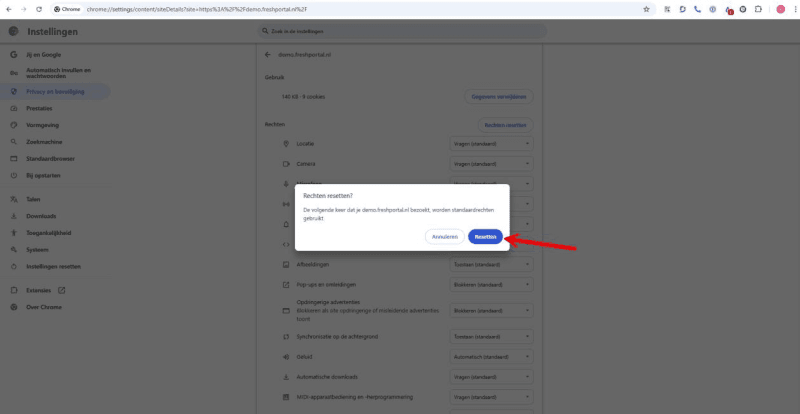Screen dimensions: 800x414
Task: Select Automatisch invullen en wachtwoorden in sidebar
Action: coord(55,73)
